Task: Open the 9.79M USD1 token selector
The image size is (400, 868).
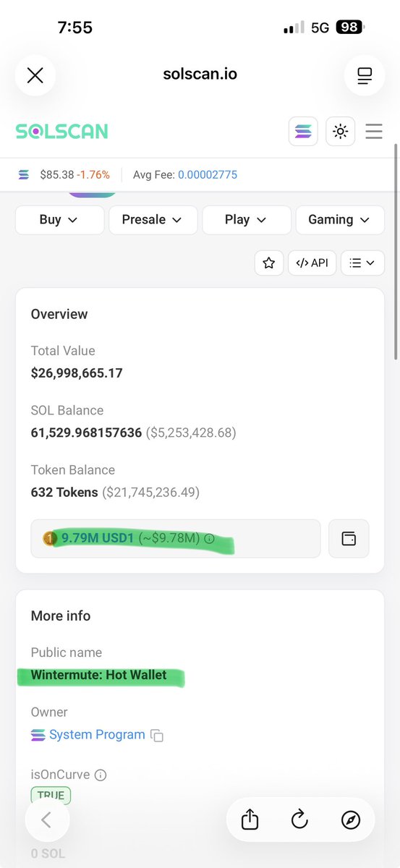Action: pyautogui.click(x=175, y=538)
